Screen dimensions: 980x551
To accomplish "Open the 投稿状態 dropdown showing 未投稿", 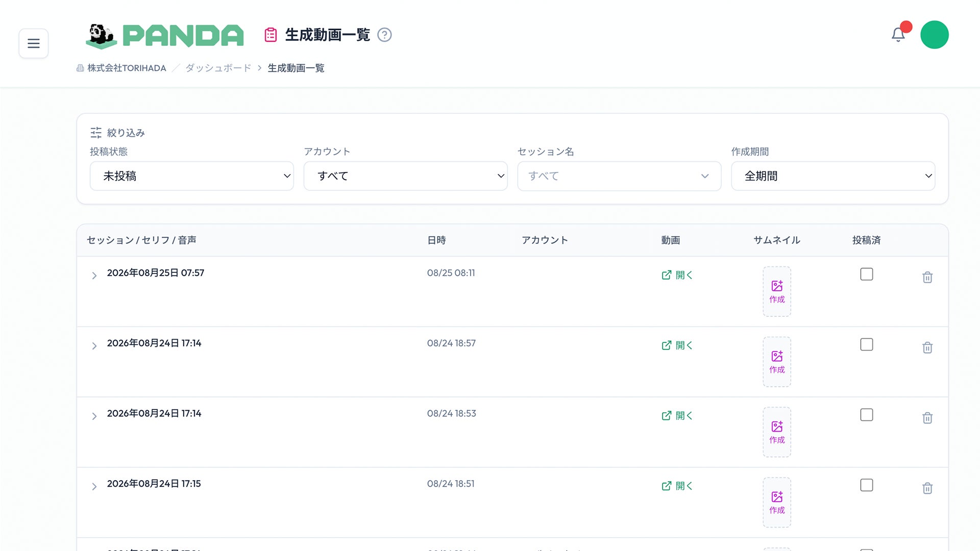I will 192,176.
